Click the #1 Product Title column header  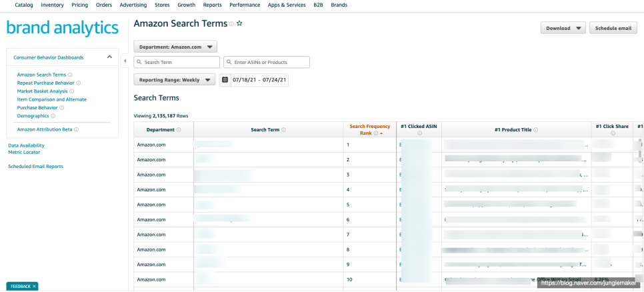coord(517,130)
